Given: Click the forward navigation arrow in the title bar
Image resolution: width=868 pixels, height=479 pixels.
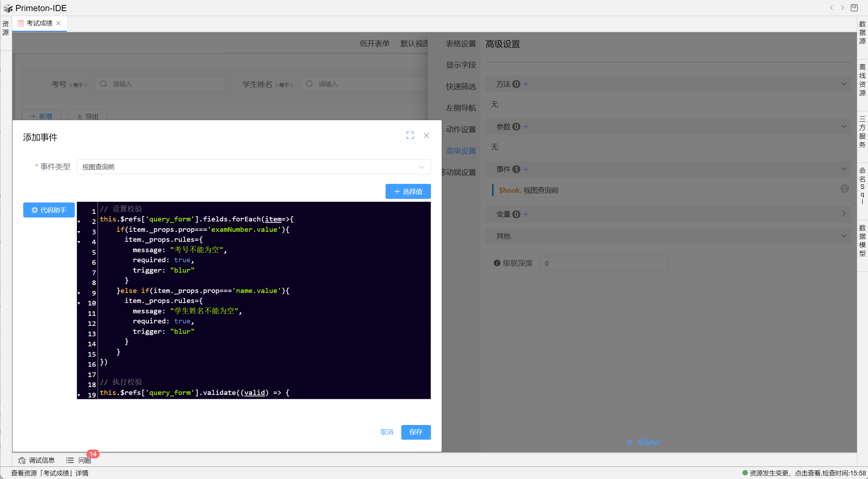Looking at the screenshot, I should [842, 8].
